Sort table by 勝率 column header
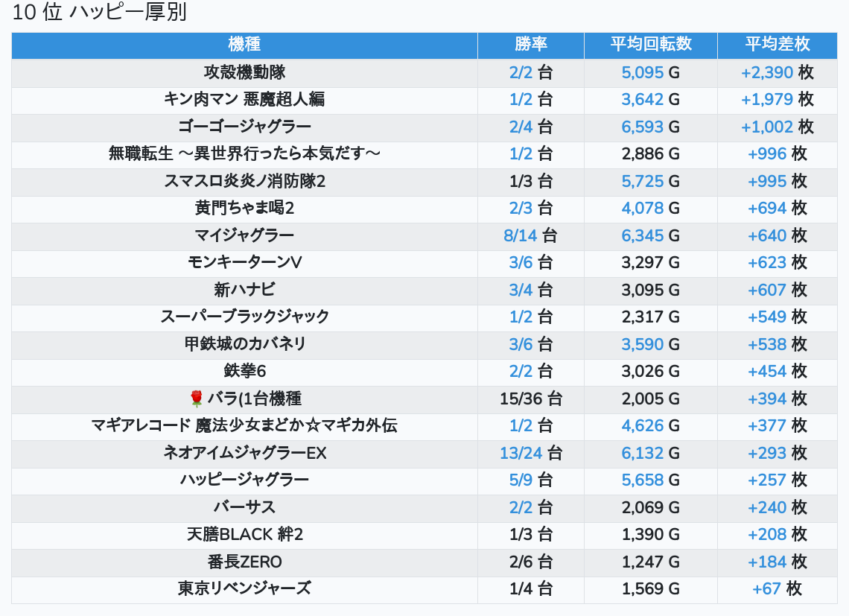The image size is (849, 616). coord(530,45)
